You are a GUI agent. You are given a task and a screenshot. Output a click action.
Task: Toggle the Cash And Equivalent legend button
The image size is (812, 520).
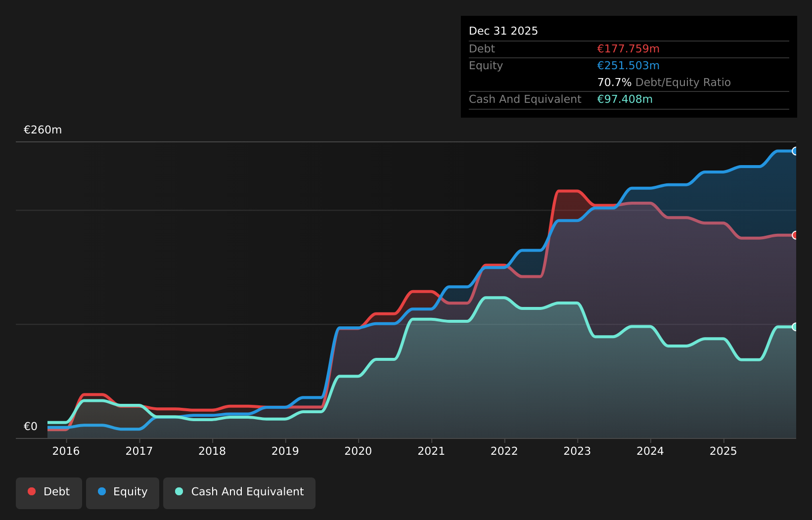pos(239,493)
